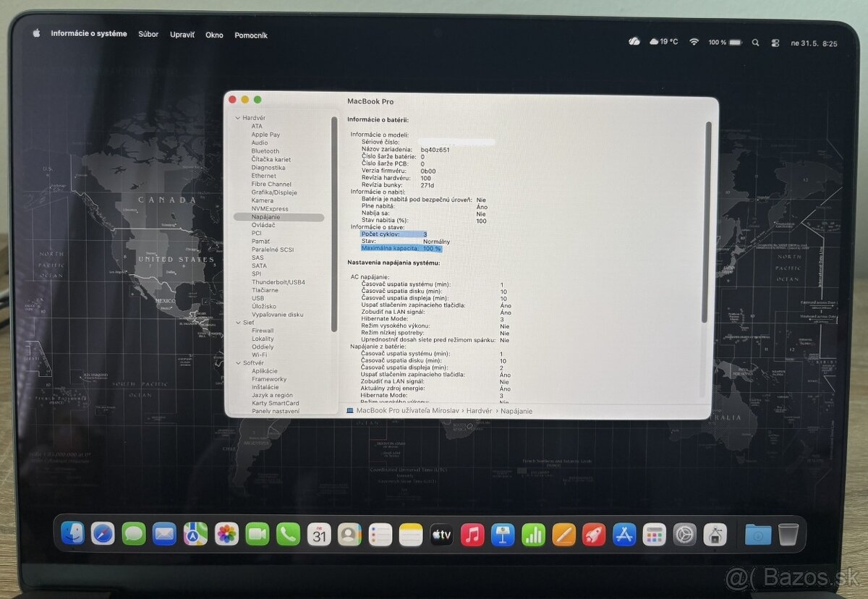Open the Music app icon

472,534
